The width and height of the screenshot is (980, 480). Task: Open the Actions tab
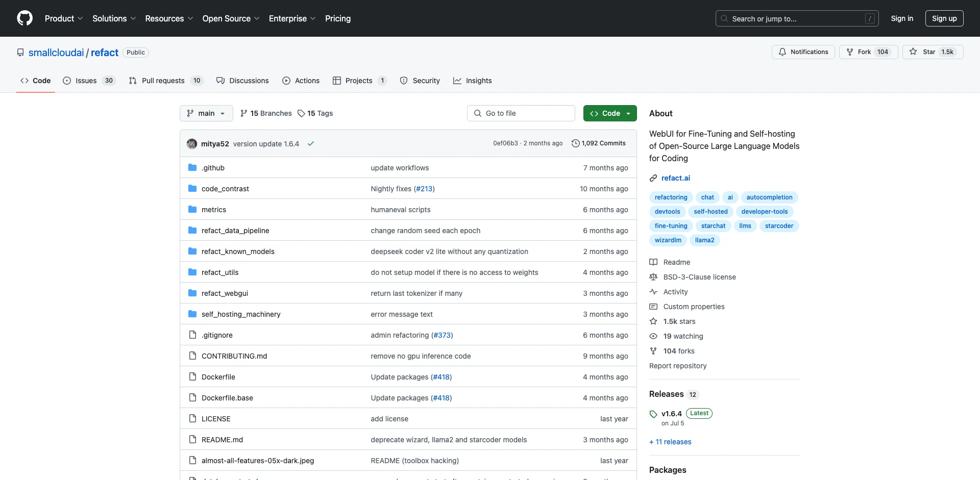click(301, 81)
